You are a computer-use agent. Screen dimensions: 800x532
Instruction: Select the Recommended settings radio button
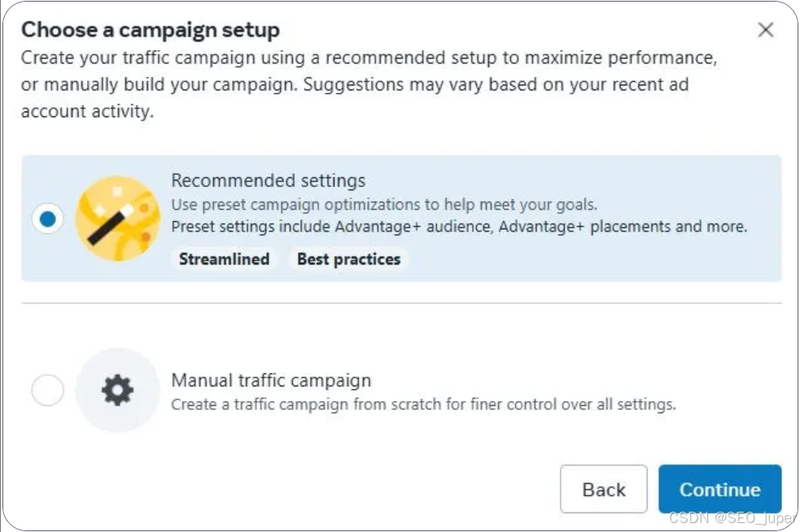pos(48,219)
